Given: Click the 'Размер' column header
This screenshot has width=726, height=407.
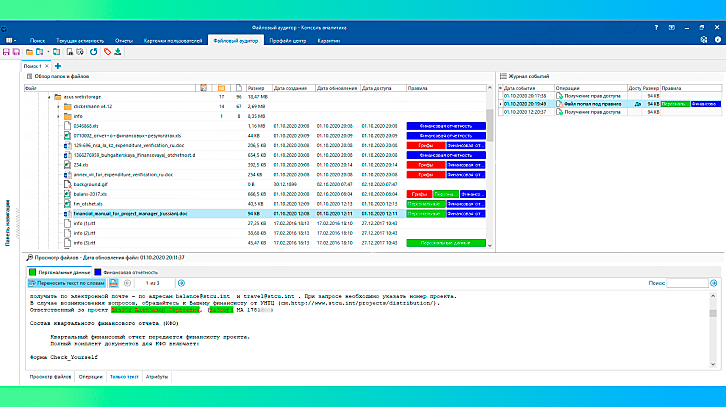Looking at the screenshot, I should coord(256,88).
